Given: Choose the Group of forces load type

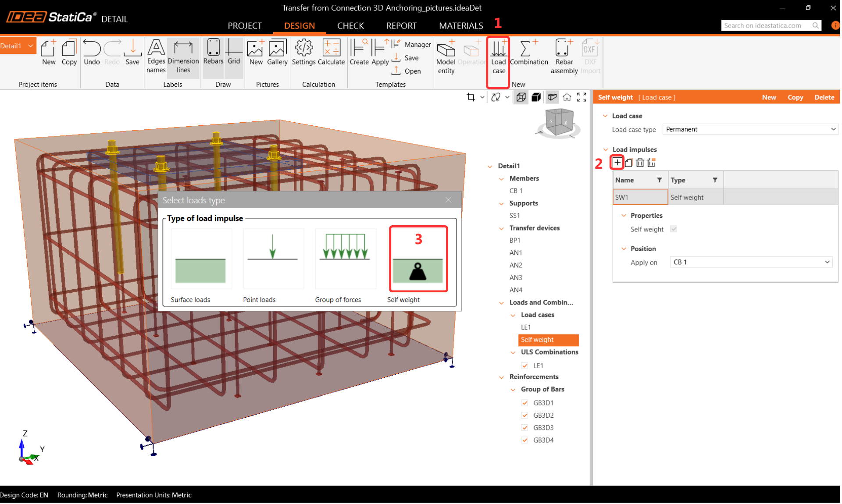Looking at the screenshot, I should click(345, 259).
